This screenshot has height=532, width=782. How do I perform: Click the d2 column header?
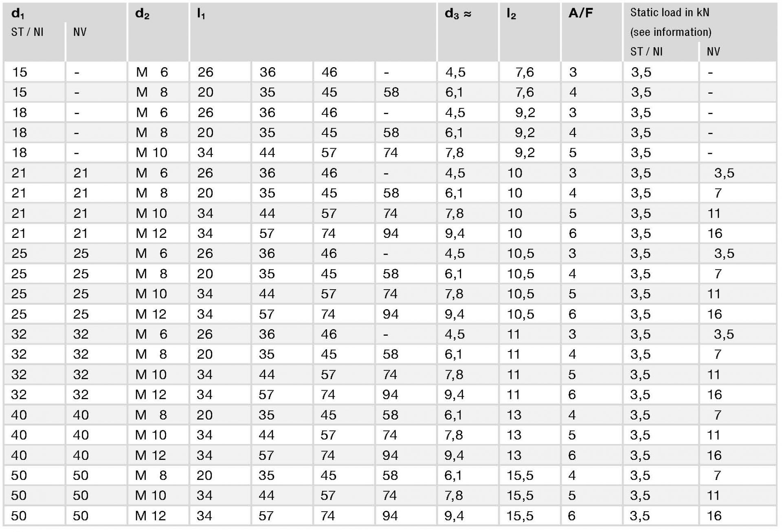[142, 14]
